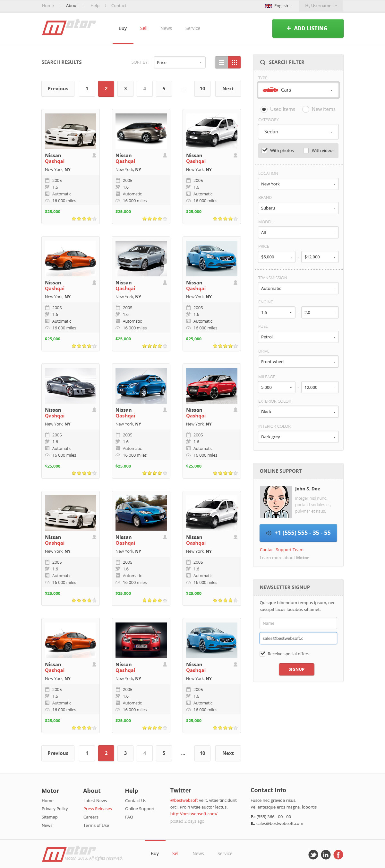Open LinkedIn social icon in footer
The width and height of the screenshot is (385, 868).
pos(325,854)
